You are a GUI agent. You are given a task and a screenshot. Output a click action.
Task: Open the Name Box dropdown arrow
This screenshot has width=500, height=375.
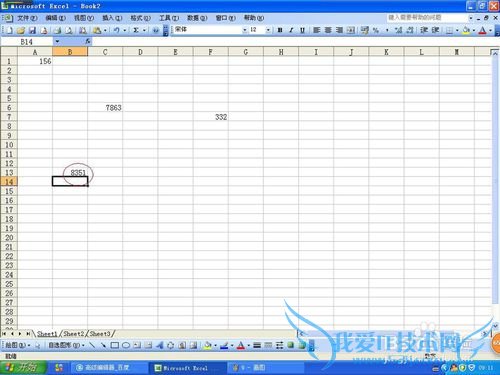57,41
